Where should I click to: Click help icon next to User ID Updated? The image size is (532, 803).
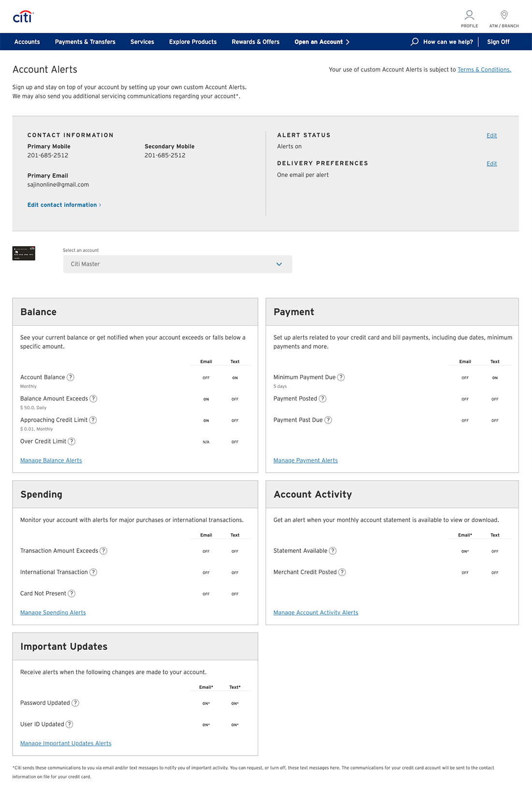point(69,724)
